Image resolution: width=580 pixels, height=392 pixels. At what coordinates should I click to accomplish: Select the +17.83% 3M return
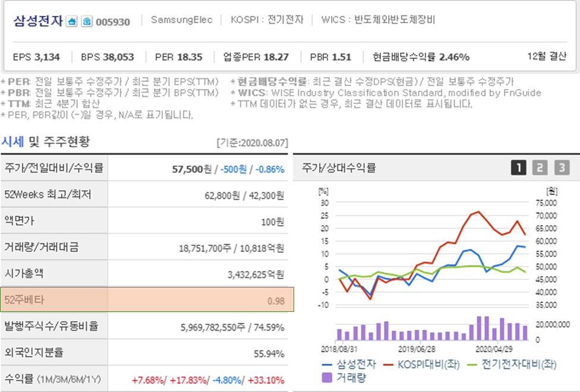188,380
